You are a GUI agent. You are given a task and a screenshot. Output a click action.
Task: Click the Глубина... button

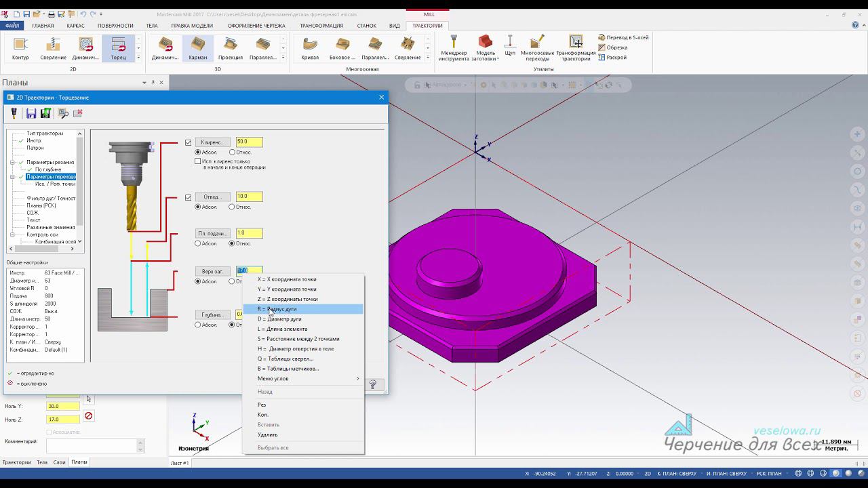pos(213,315)
